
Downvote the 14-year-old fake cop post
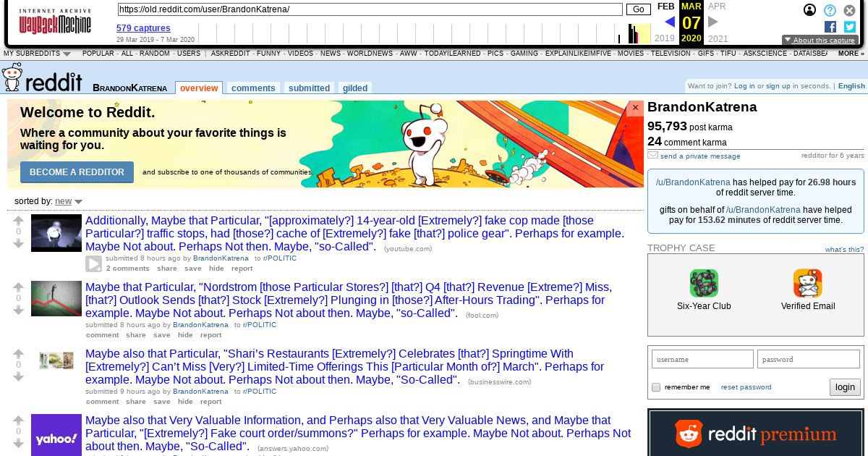pyautogui.click(x=19, y=244)
